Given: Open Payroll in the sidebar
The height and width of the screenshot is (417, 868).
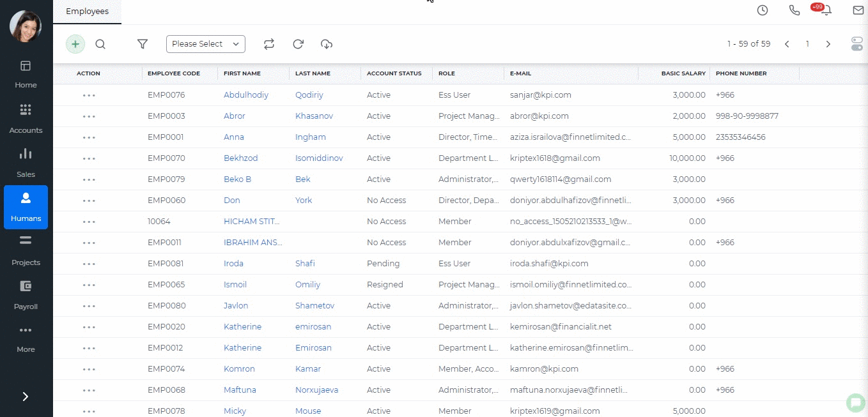Looking at the screenshot, I should 26,295.
